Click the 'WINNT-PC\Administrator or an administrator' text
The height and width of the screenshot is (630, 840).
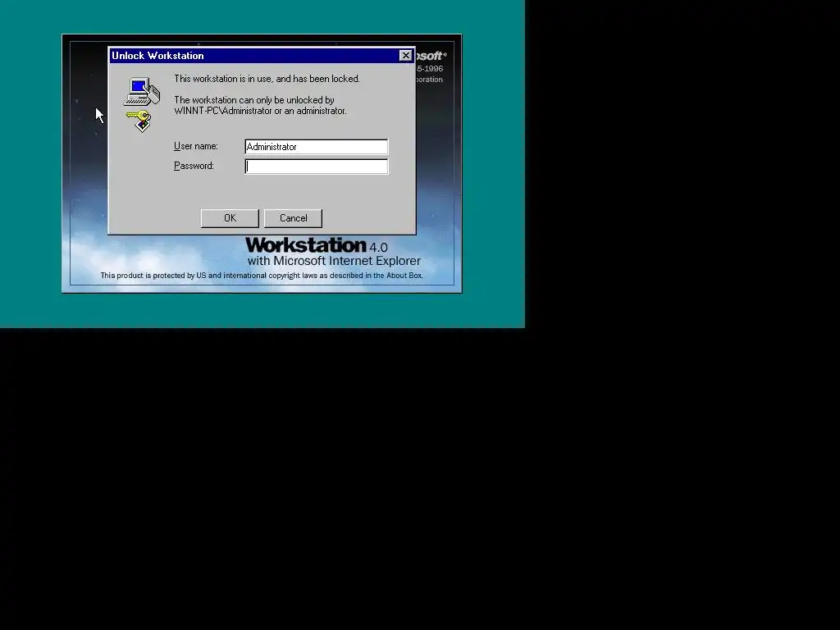click(260, 111)
